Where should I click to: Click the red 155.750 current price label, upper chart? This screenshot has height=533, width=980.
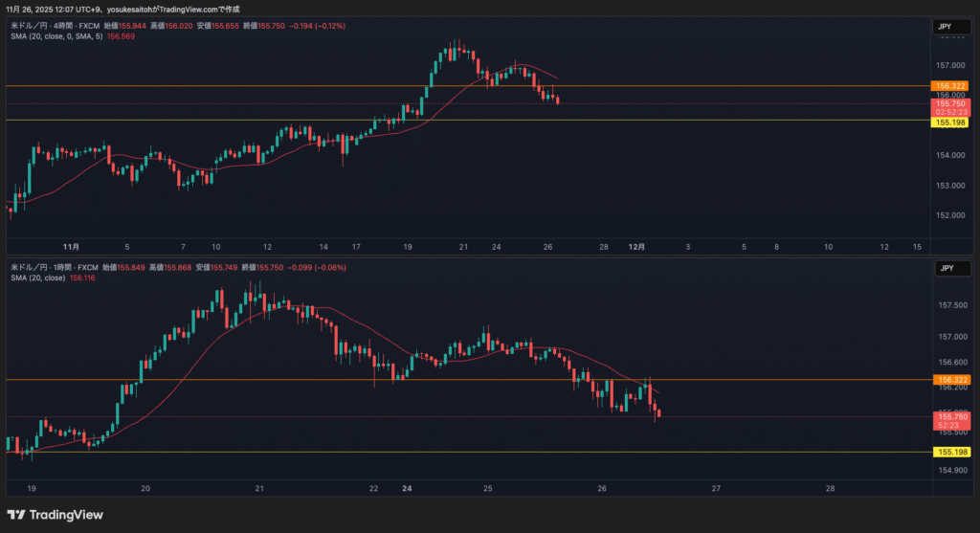click(x=951, y=103)
